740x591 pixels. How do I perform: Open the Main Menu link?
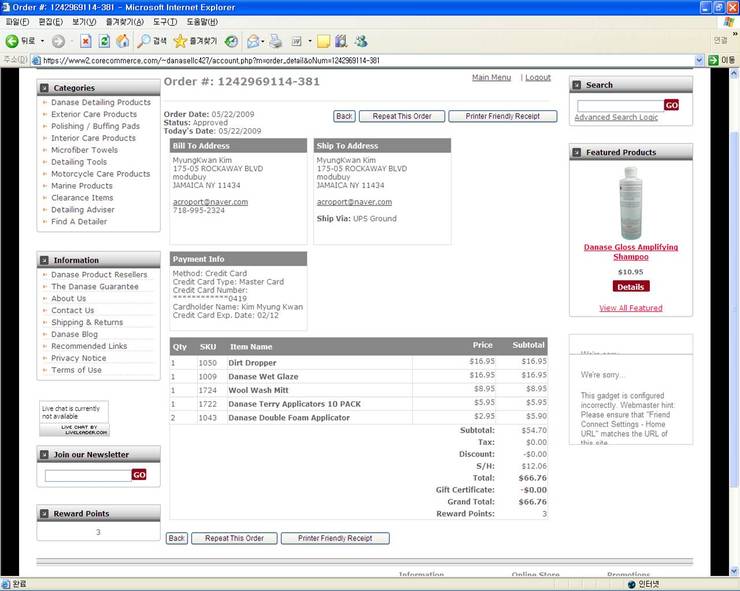pos(491,77)
